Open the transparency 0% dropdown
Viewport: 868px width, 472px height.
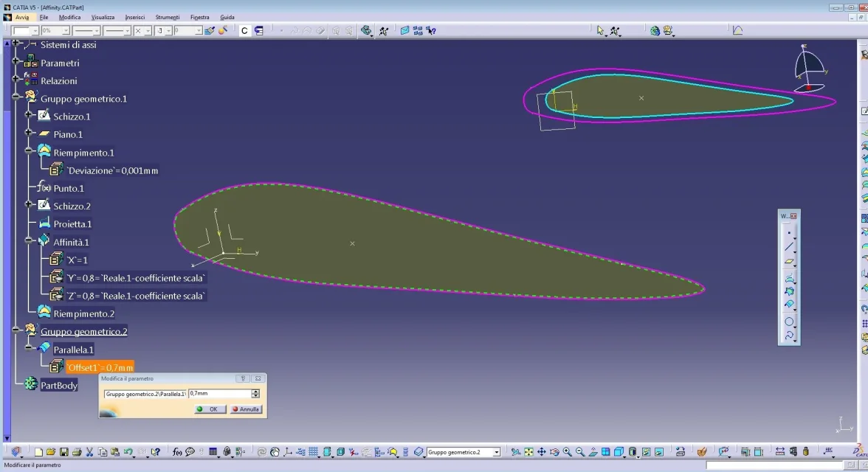click(66, 30)
